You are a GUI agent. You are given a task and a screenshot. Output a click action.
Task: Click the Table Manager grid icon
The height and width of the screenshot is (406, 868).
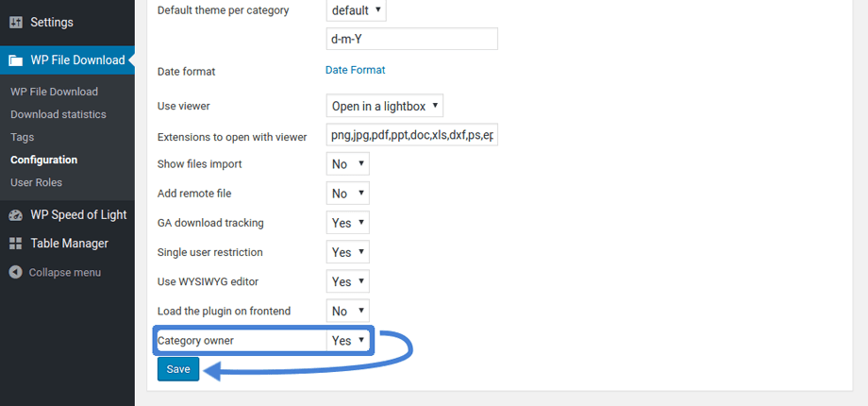click(16, 244)
